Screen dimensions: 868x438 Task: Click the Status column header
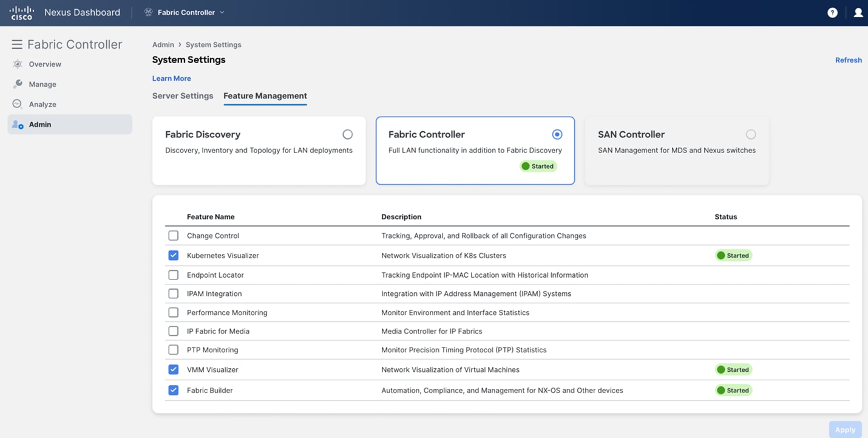coord(725,216)
